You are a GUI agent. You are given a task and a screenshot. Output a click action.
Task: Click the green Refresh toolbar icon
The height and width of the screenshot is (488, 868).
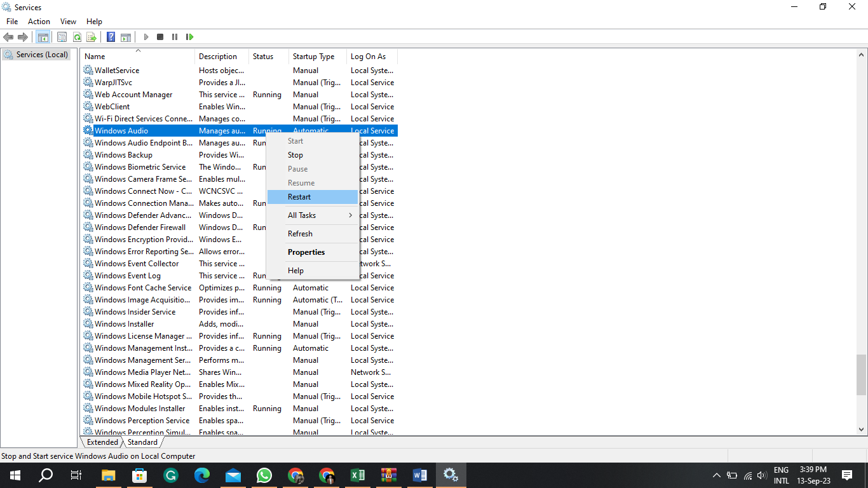(x=77, y=37)
